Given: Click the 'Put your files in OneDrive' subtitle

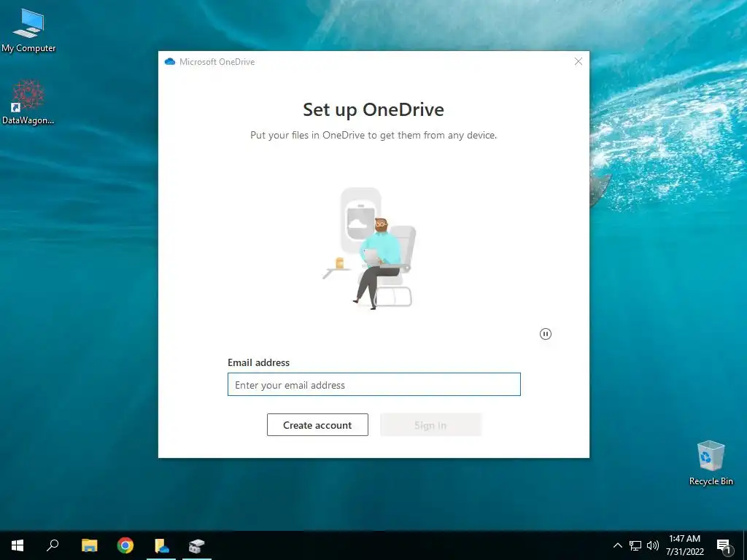Looking at the screenshot, I should (373, 135).
